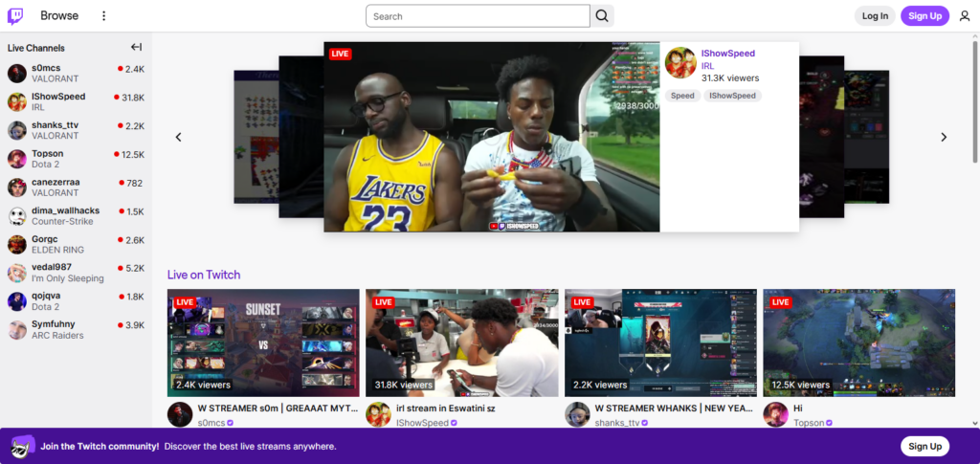Click IShowSpeed avatar in featured panel
Screen dimensions: 980x464
point(680,62)
